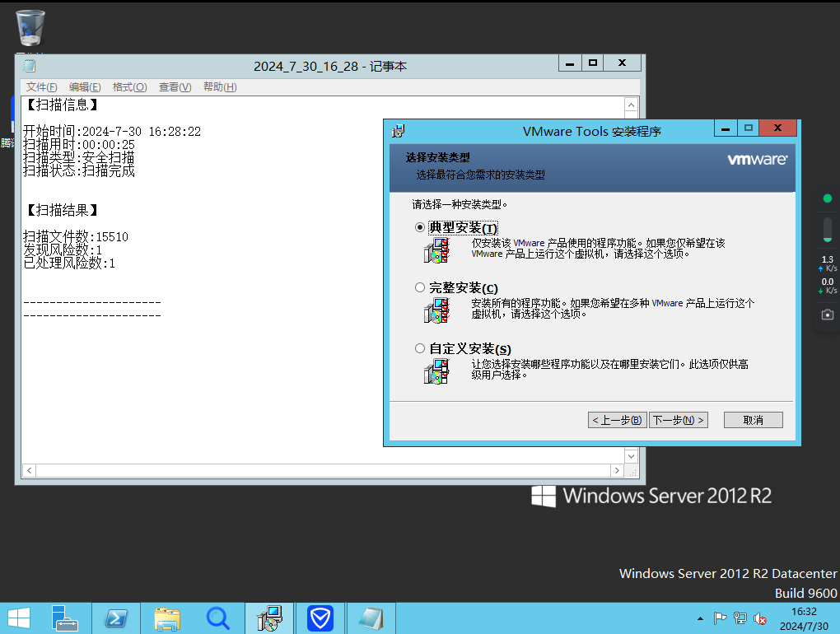Viewport: 840px width, 634px height.
Task: Click the line 扫描类型:安全扫描
Action: [x=79, y=157]
